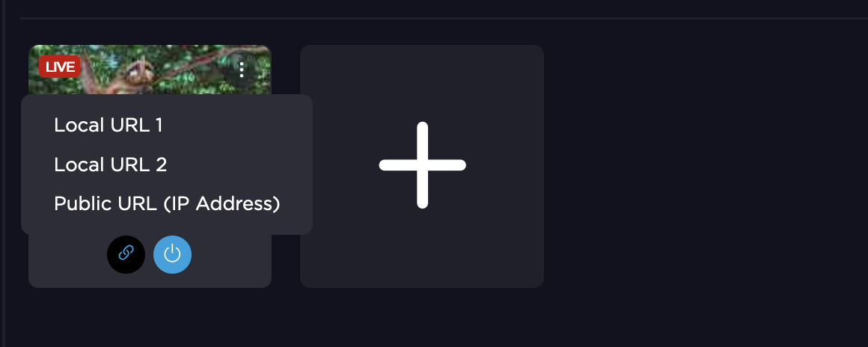Image resolution: width=868 pixels, height=347 pixels.
Task: Click the black circular link button
Action: tap(126, 254)
